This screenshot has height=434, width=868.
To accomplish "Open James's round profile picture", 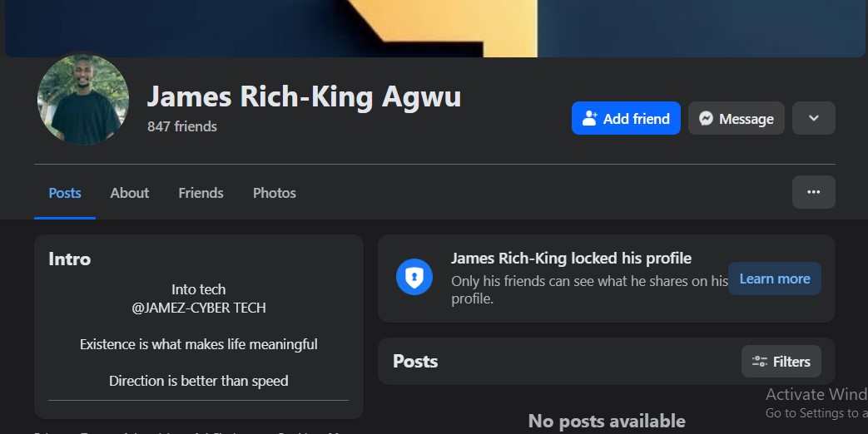I will click(83, 100).
